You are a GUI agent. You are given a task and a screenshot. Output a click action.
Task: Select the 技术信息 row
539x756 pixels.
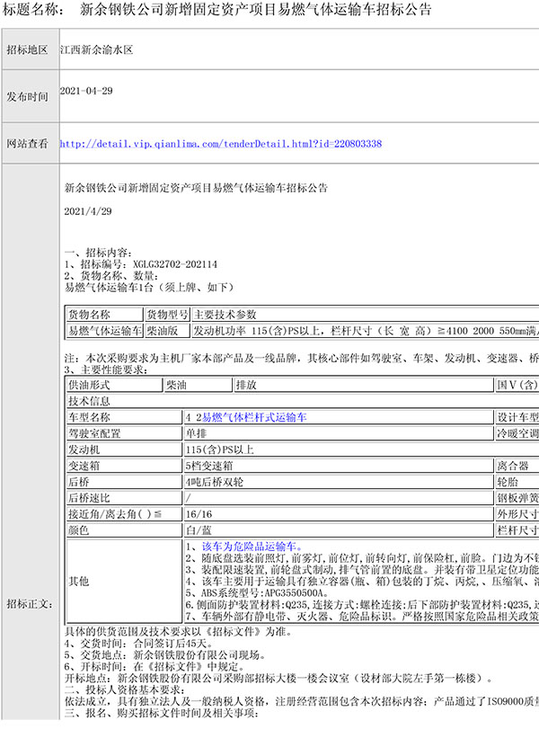tap(303, 401)
